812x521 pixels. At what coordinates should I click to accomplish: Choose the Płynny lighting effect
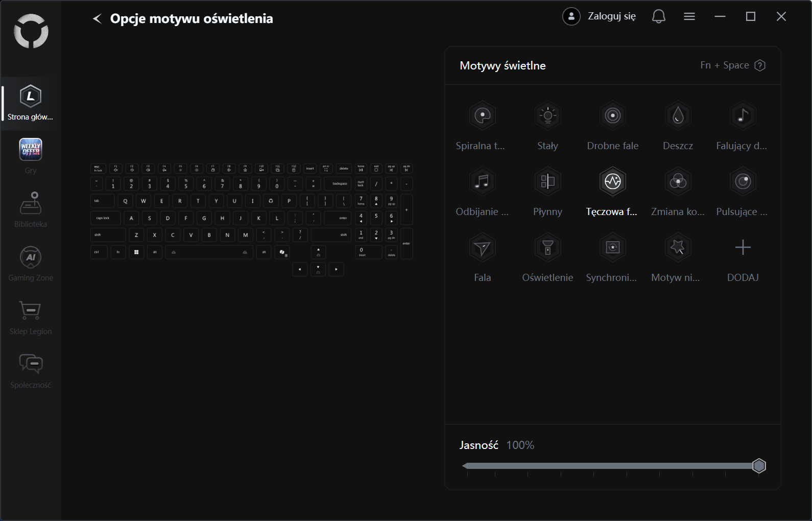click(547, 182)
